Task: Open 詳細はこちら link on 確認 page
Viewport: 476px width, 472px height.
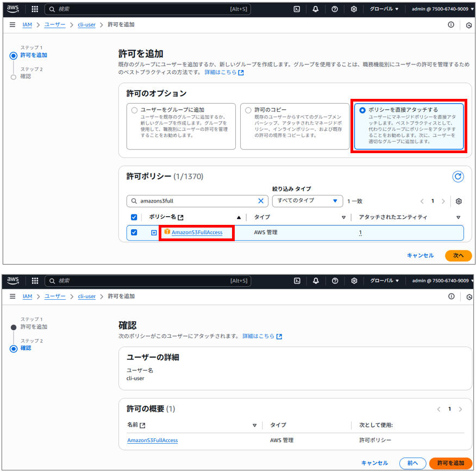Action: point(262,336)
